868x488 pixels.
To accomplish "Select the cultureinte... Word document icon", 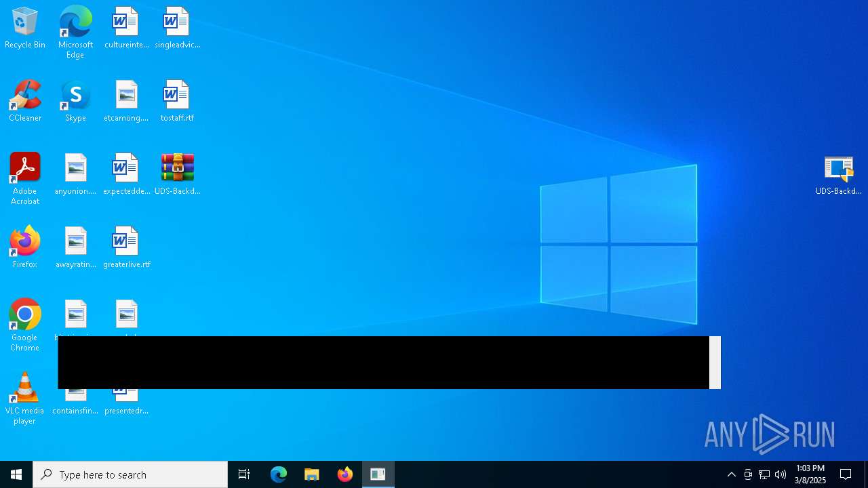I will tap(126, 28).
